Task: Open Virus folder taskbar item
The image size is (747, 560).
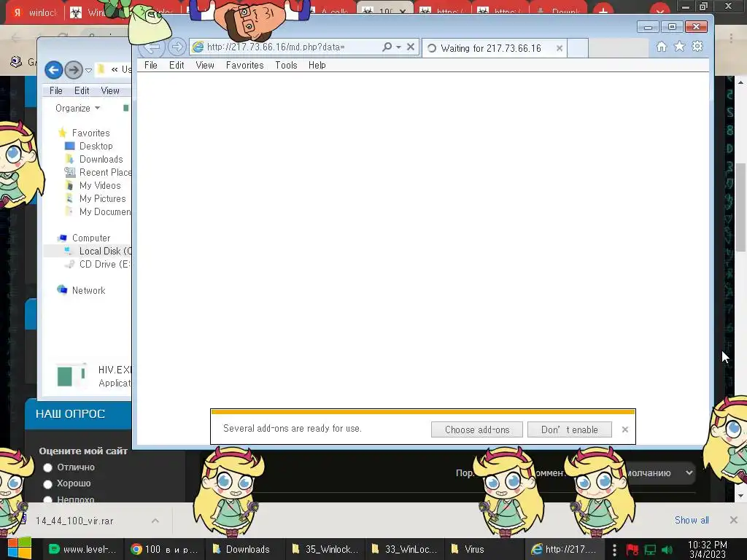Action: point(485,549)
